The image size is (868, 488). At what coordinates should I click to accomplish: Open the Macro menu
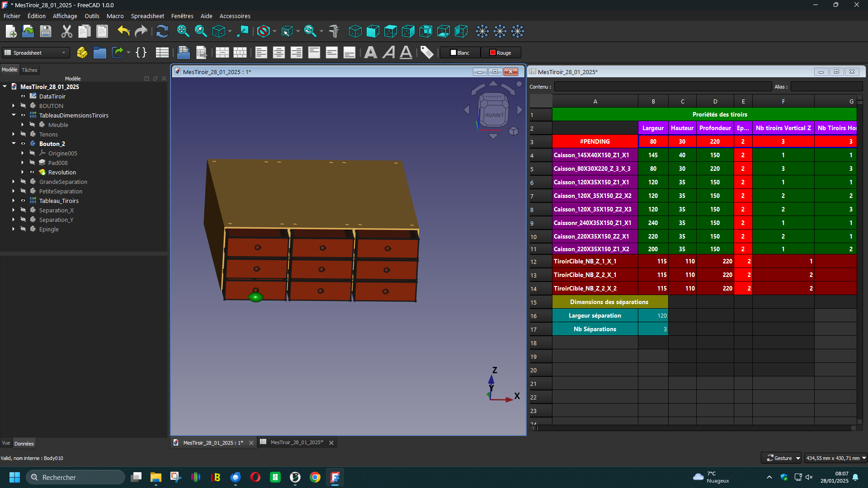tap(115, 16)
